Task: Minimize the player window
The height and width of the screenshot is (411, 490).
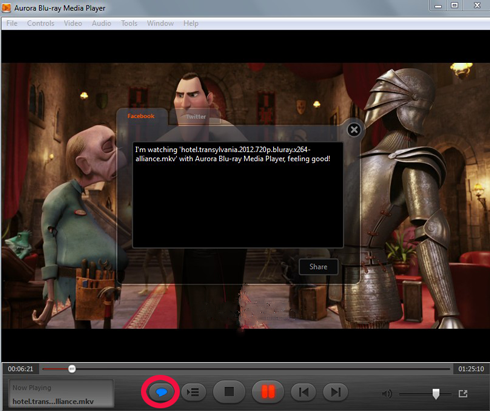Action: (438, 6)
